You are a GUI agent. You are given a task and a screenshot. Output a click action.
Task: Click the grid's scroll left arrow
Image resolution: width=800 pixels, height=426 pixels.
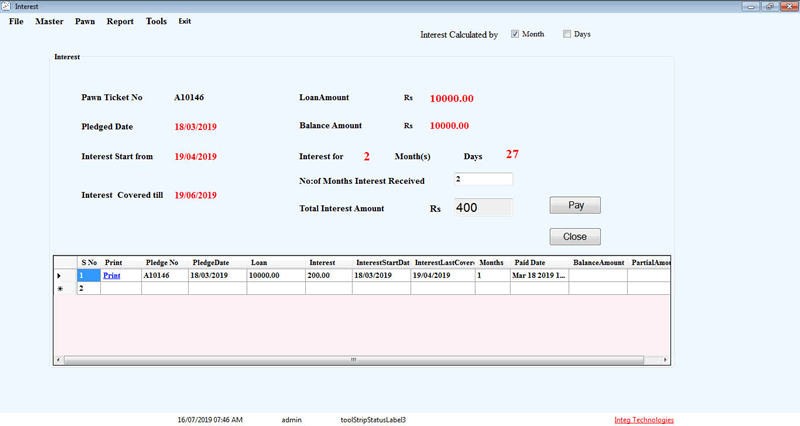(58, 360)
